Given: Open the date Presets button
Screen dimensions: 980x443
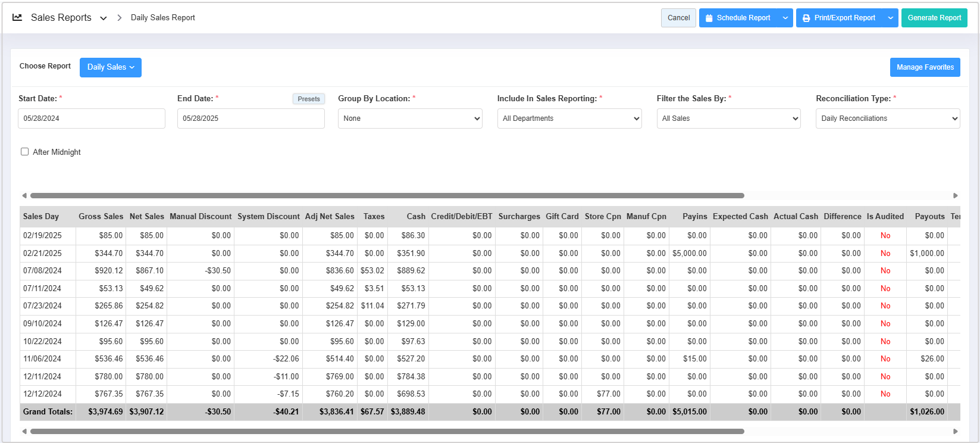Looking at the screenshot, I should pyautogui.click(x=309, y=99).
